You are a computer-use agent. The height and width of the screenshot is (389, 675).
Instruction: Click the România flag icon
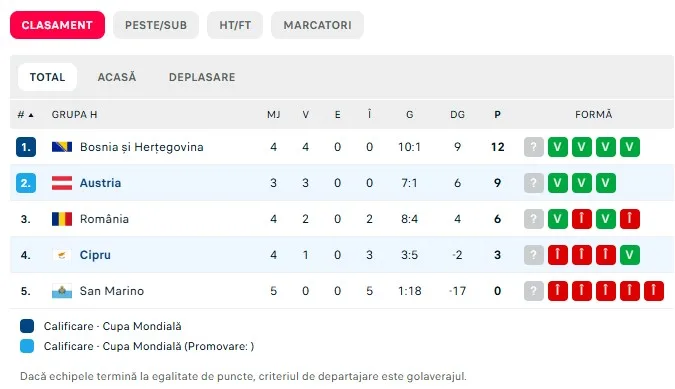point(62,219)
